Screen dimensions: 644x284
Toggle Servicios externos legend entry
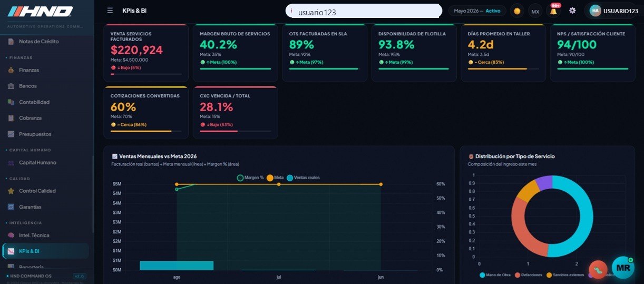click(565, 275)
